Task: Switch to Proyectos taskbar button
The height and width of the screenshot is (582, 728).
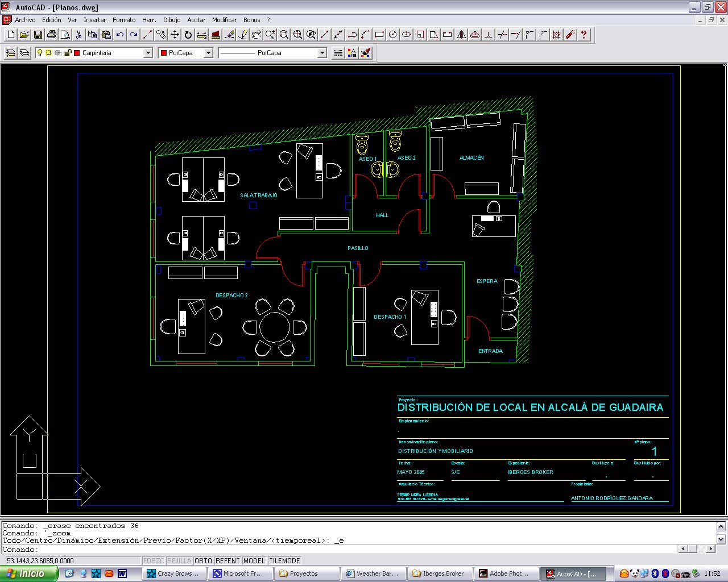Action: (304, 573)
